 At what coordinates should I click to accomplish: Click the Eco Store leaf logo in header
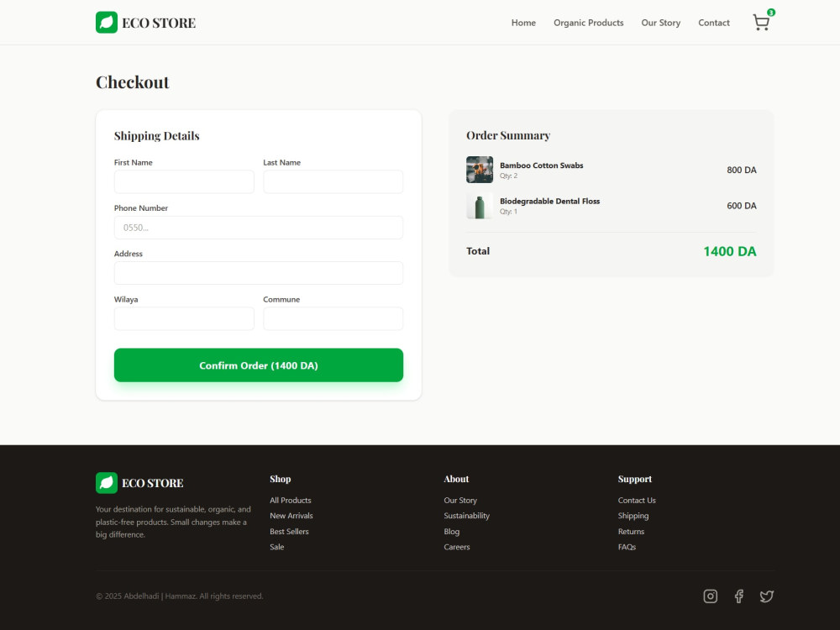pyautogui.click(x=107, y=23)
